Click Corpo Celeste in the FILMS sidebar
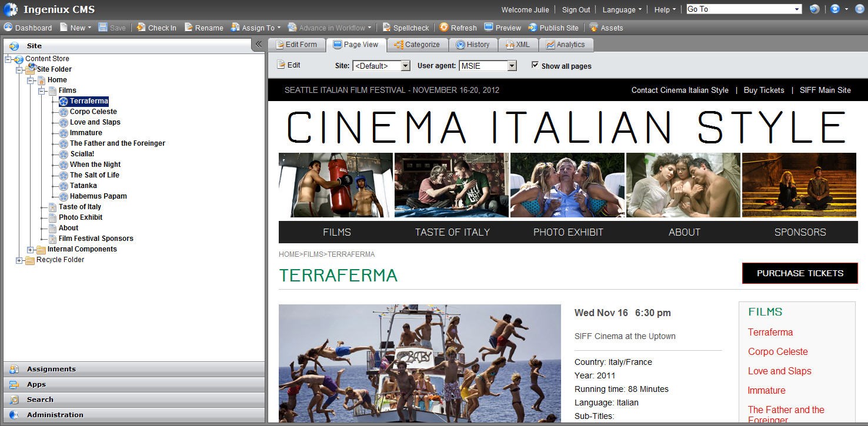Screen dimensions: 868x426 pos(777,351)
